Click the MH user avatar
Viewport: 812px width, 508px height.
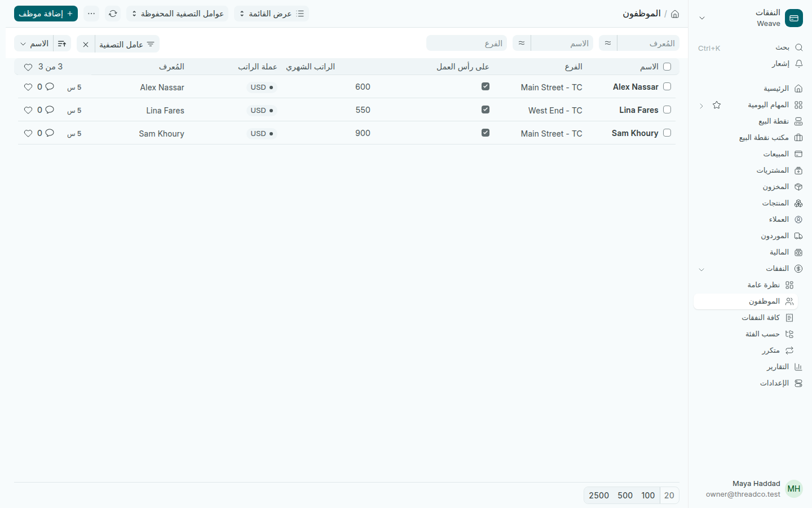(x=794, y=489)
